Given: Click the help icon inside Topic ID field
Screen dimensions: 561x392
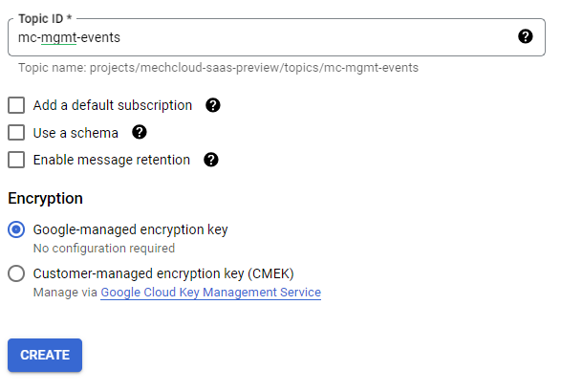Looking at the screenshot, I should pyautogui.click(x=526, y=36).
